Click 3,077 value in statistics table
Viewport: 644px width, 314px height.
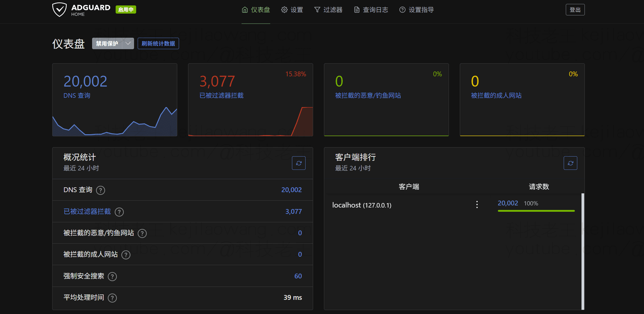click(293, 211)
